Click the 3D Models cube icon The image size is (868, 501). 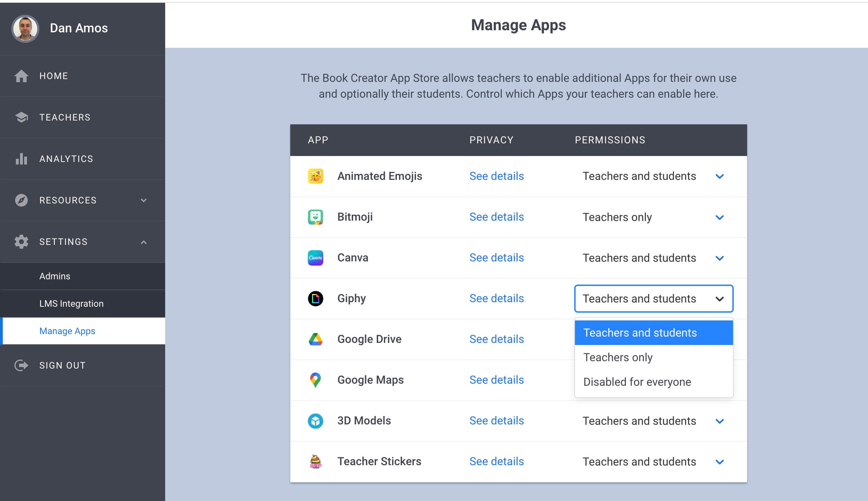pyautogui.click(x=316, y=421)
